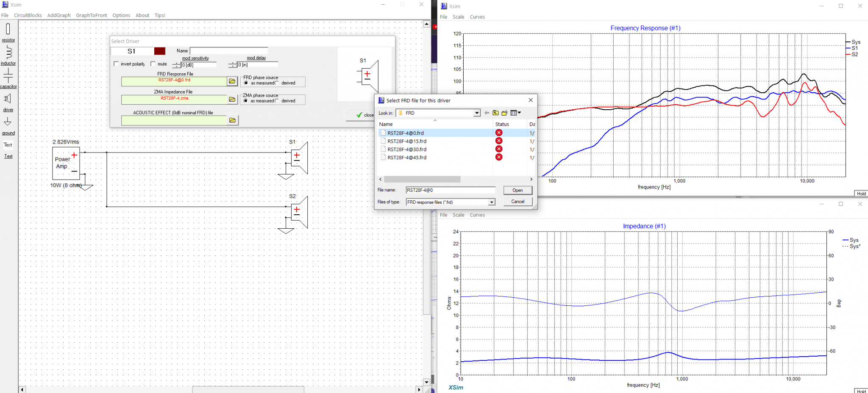Click the RST28F-4.zma impedance file field

point(174,100)
